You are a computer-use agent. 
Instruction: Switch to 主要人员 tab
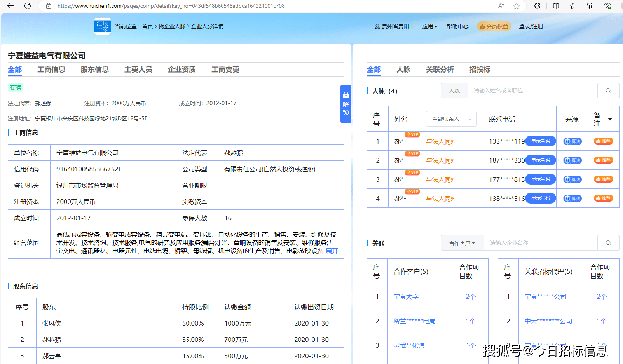138,70
